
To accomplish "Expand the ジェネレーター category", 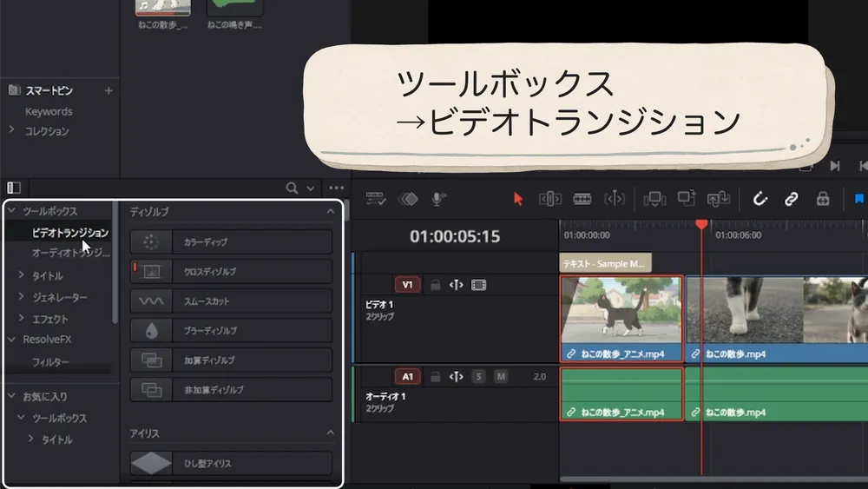I will (21, 296).
